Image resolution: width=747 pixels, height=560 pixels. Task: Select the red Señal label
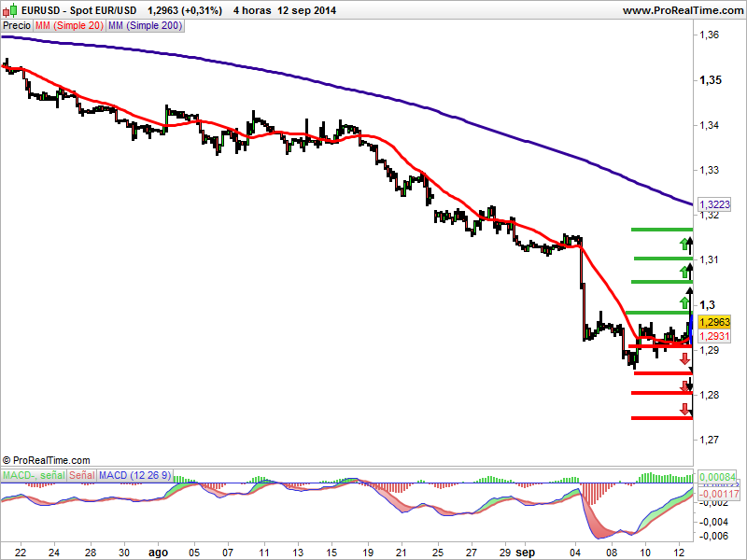coord(82,475)
